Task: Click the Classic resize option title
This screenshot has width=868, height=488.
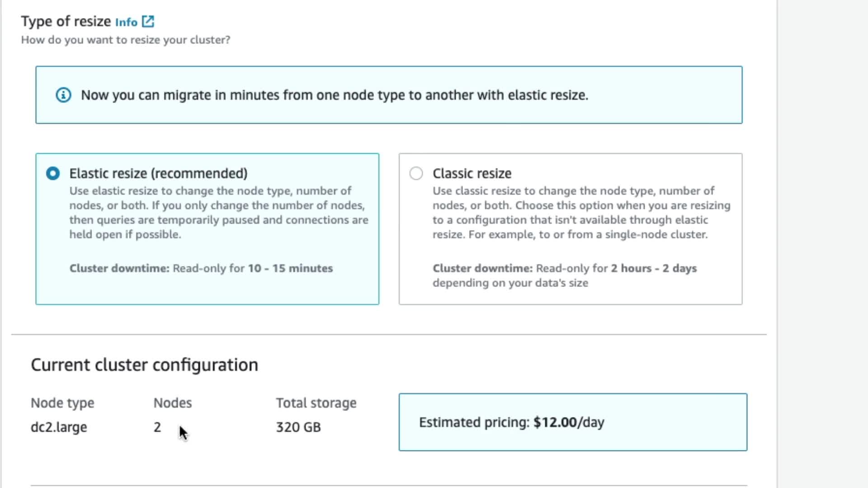Action: (472, 174)
